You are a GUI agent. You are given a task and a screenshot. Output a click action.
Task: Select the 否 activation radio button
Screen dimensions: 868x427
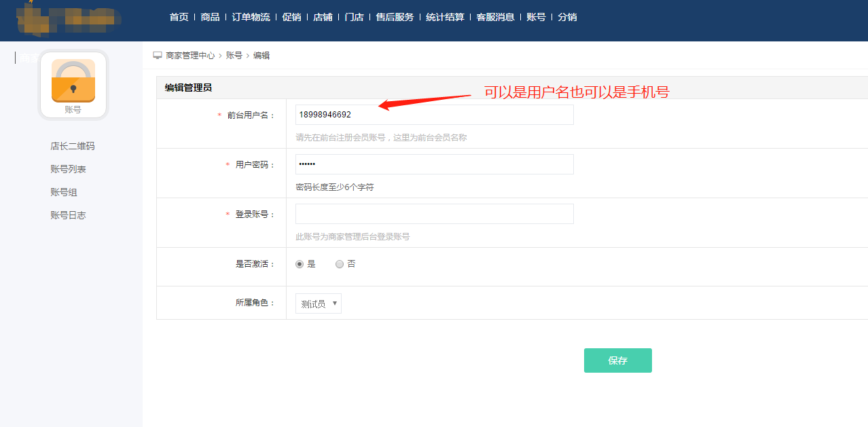(x=340, y=264)
